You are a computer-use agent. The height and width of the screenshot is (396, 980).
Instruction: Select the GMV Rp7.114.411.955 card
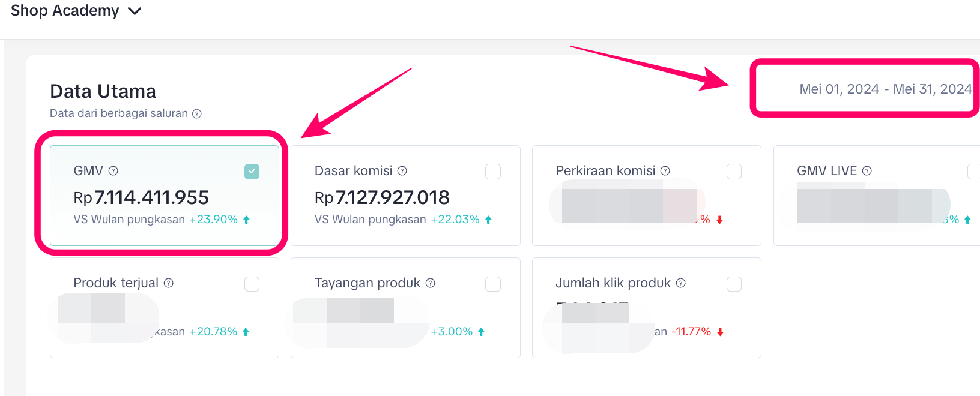(164, 197)
